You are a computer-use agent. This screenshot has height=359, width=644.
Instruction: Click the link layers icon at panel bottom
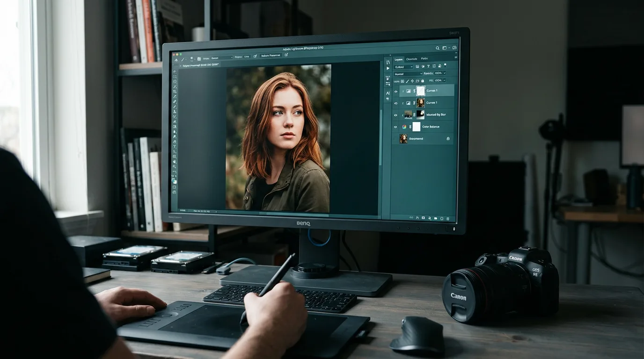411,217
